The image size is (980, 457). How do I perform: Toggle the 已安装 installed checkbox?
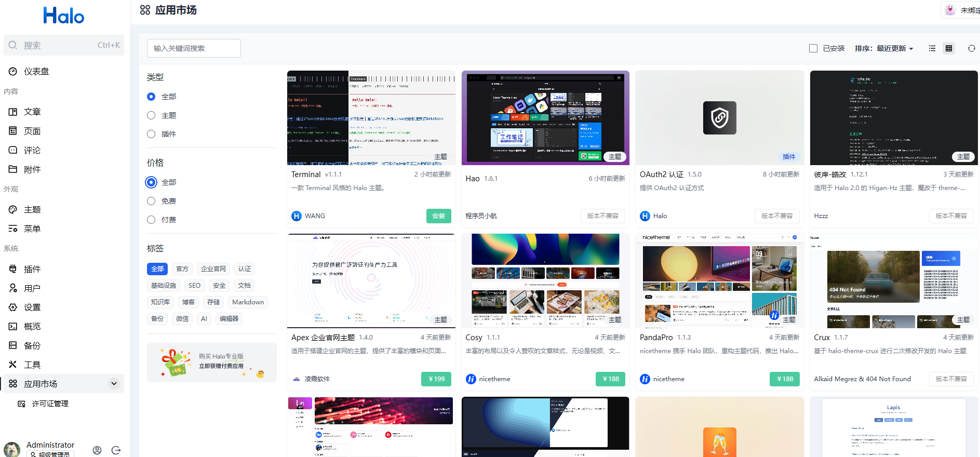click(x=813, y=48)
